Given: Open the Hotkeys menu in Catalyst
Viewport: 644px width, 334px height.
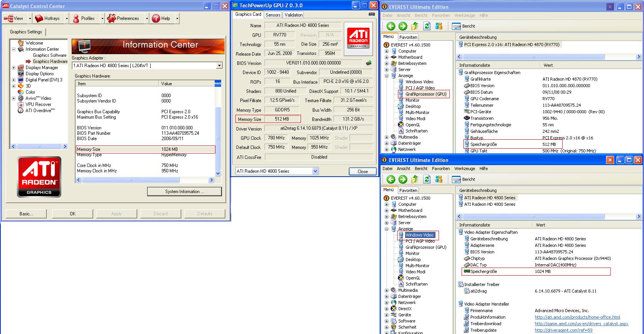Looking at the screenshot, I should (x=48, y=18).
